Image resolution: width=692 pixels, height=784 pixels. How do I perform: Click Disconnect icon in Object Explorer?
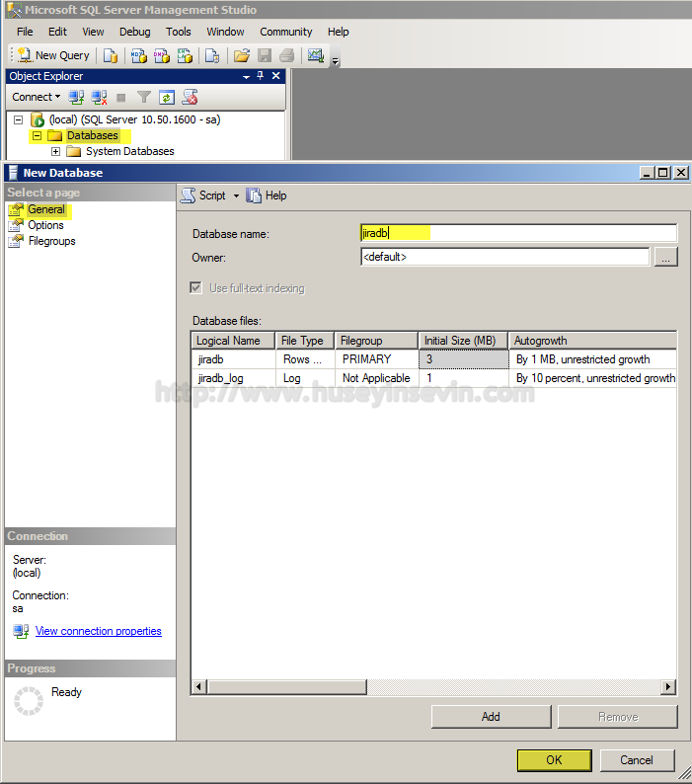click(99, 97)
